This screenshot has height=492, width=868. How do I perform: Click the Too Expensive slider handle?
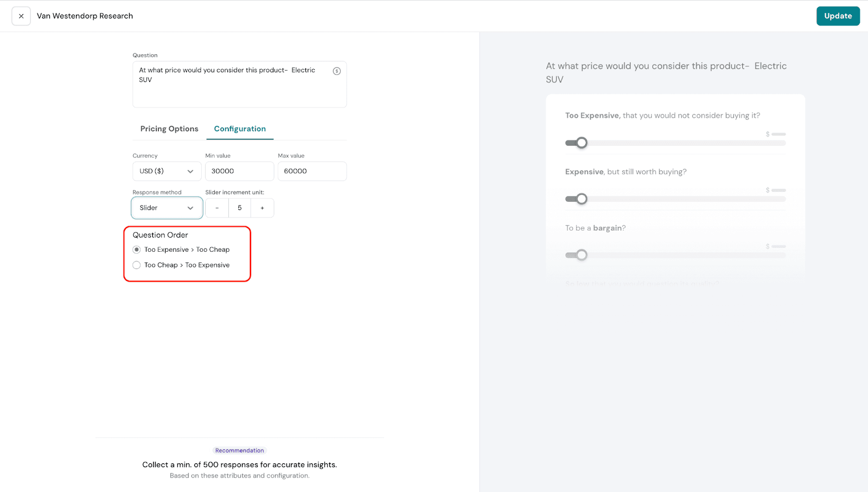tap(582, 143)
